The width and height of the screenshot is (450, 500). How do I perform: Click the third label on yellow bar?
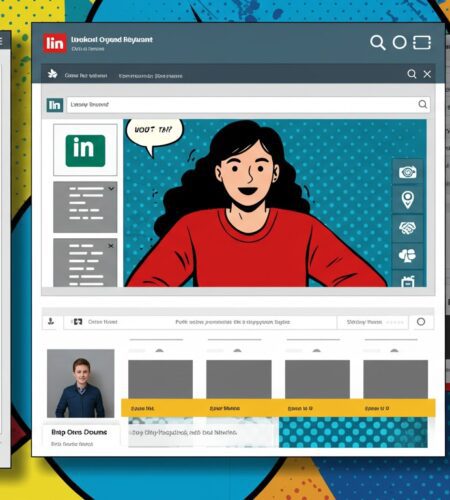point(300,408)
